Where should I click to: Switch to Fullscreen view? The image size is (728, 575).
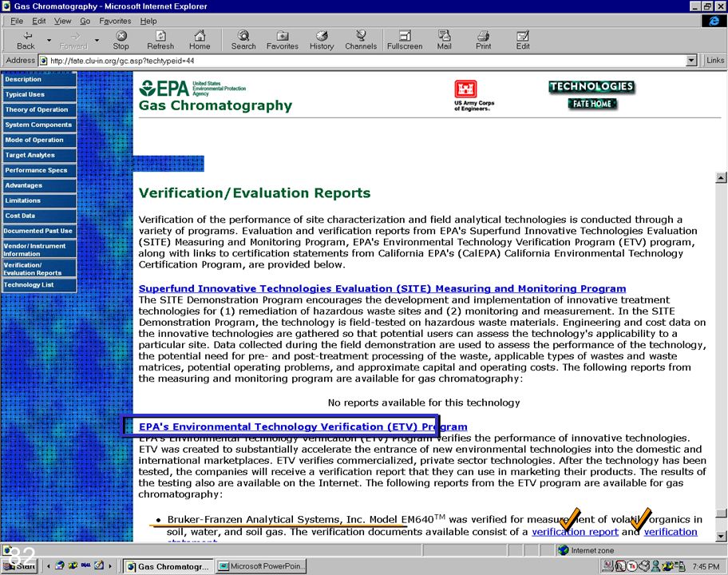pyautogui.click(x=405, y=41)
